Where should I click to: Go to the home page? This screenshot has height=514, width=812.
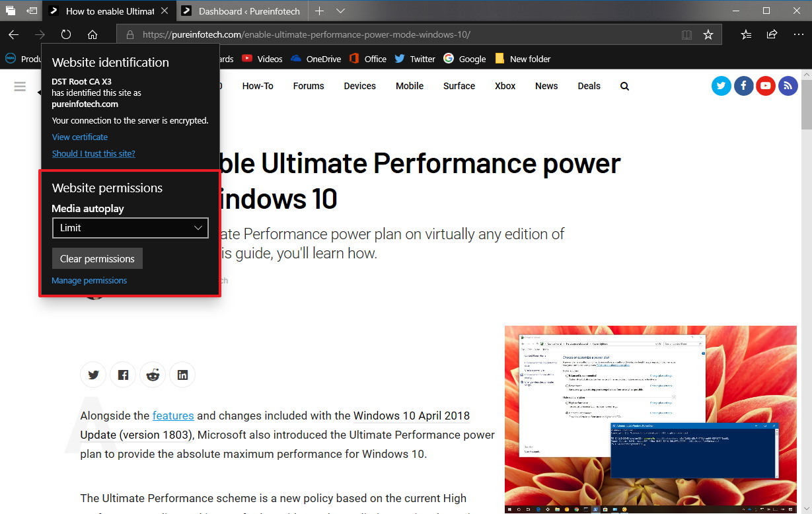pos(92,34)
